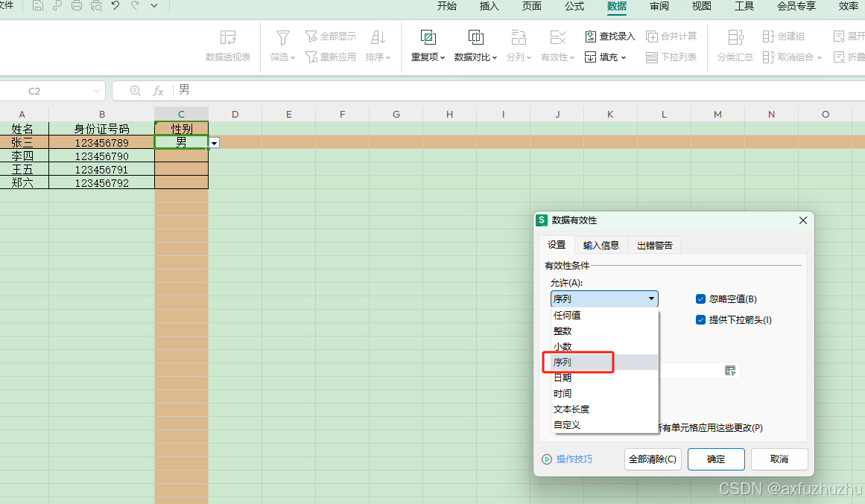Image resolution: width=865 pixels, height=504 pixels.
Task: Select cell containing 身份证号码
Action: pos(102,129)
